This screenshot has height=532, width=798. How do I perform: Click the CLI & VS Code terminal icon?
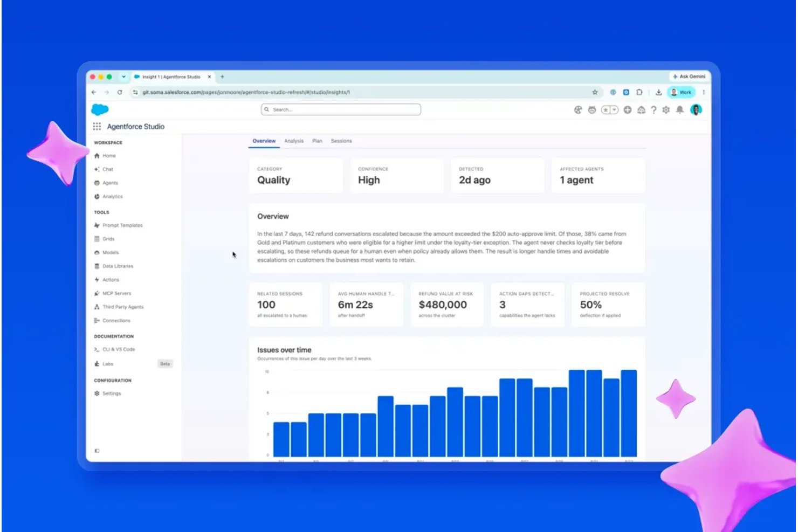tap(97, 349)
